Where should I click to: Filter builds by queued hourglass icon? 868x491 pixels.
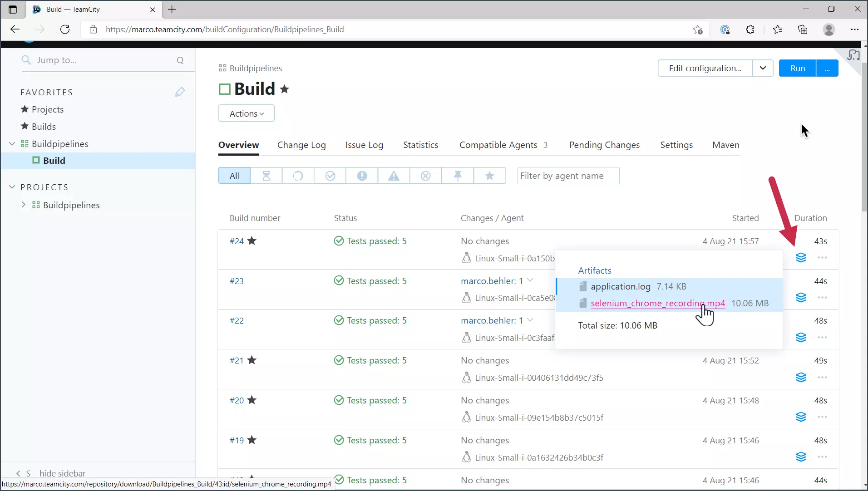click(266, 176)
